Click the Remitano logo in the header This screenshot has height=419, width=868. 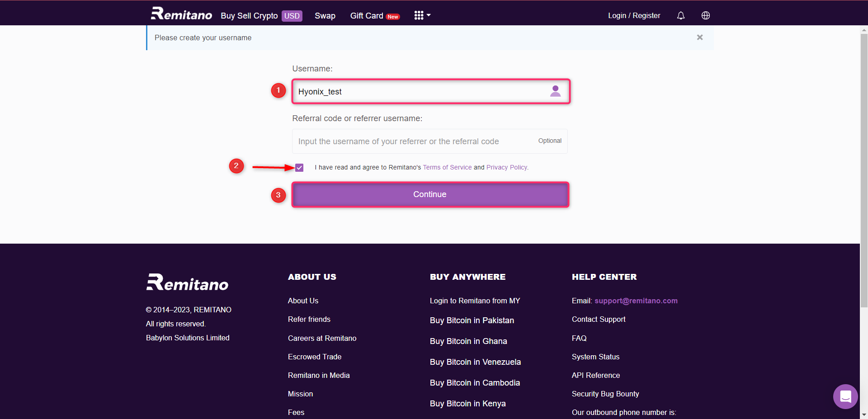click(x=181, y=14)
